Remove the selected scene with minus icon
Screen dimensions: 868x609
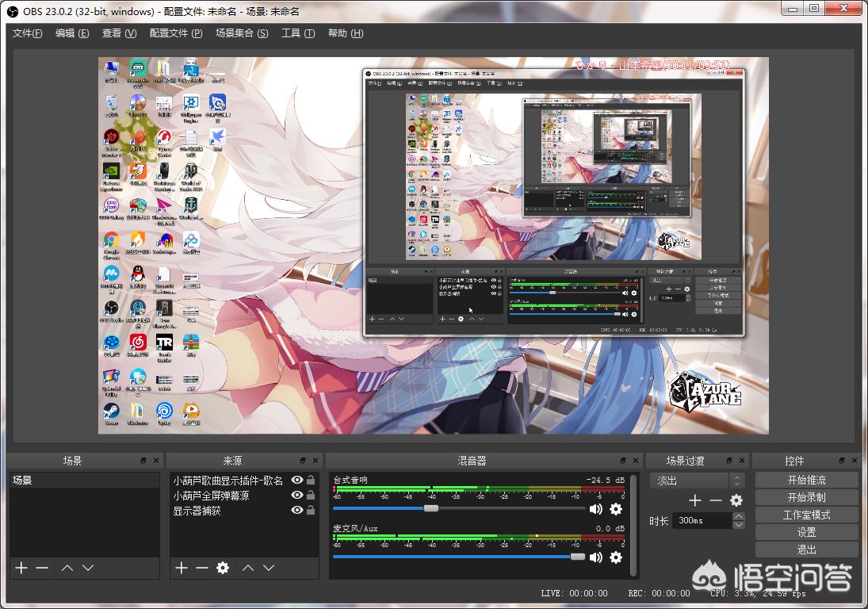tap(42, 568)
